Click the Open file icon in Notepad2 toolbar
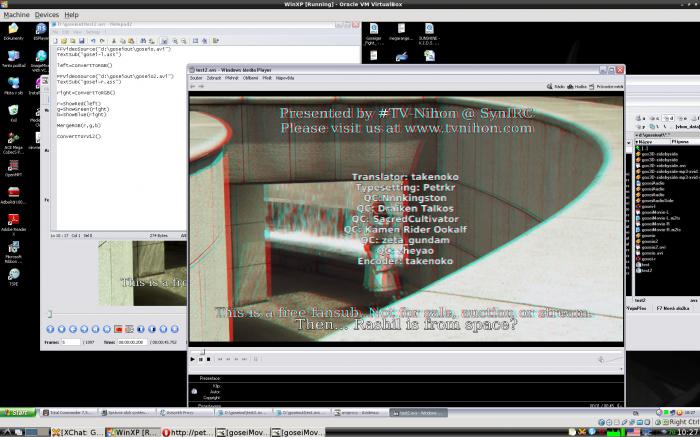Viewport: 700px width, 437px height. coord(64,41)
